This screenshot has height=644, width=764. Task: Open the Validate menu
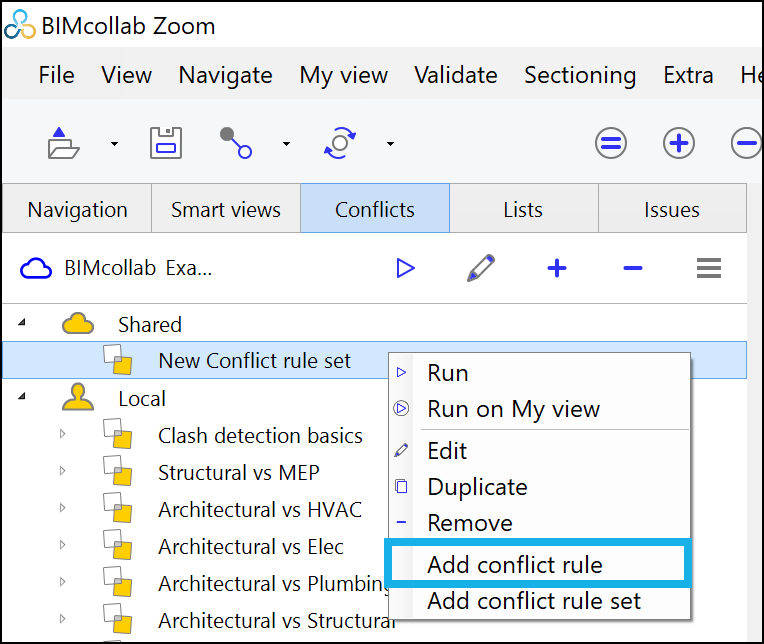coord(456,76)
